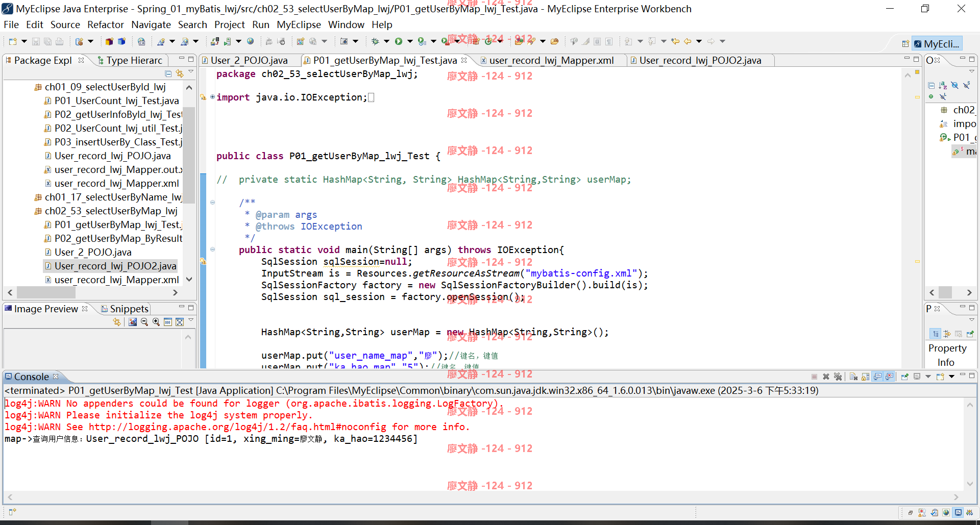Toggle hide static members in Outline panel
The height and width of the screenshot is (525, 980).
pyautogui.click(x=966, y=85)
